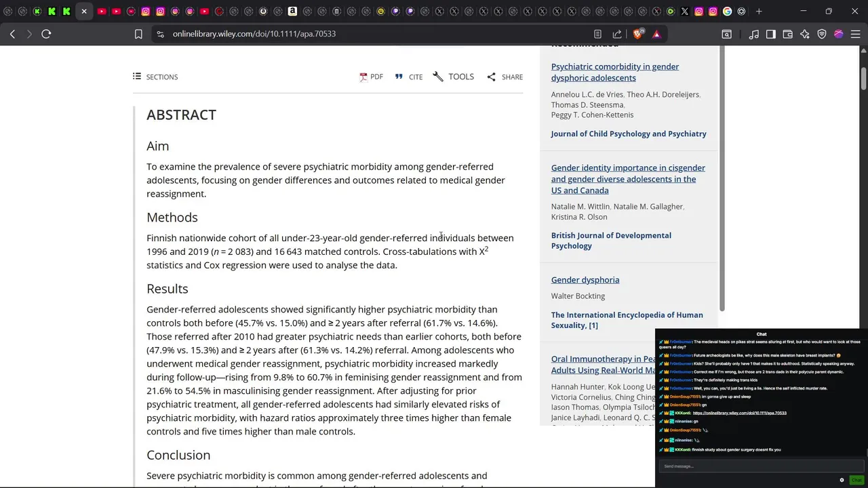Click 'British Journal of Developmental Psychology' text
The image size is (868, 488).
coord(611,241)
